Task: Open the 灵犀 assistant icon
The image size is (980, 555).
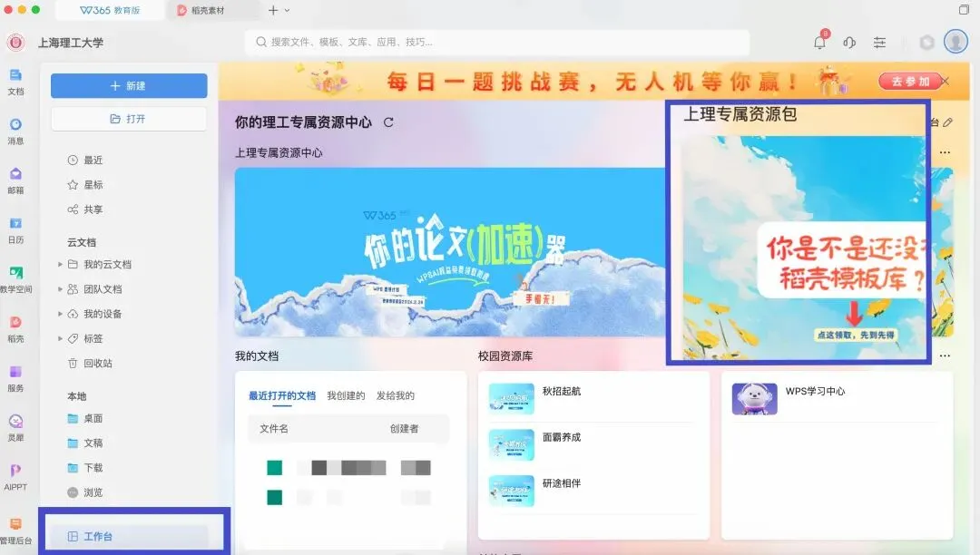Action: [x=15, y=428]
